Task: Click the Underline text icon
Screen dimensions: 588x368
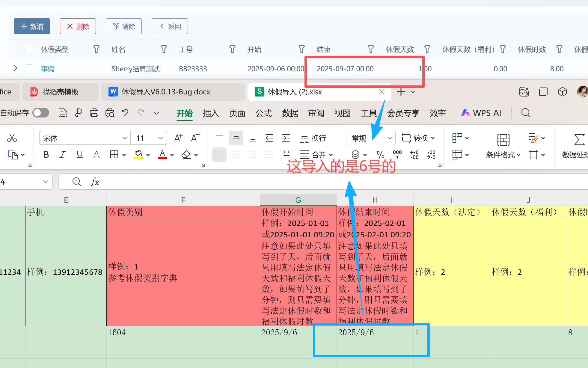Action: (79, 155)
